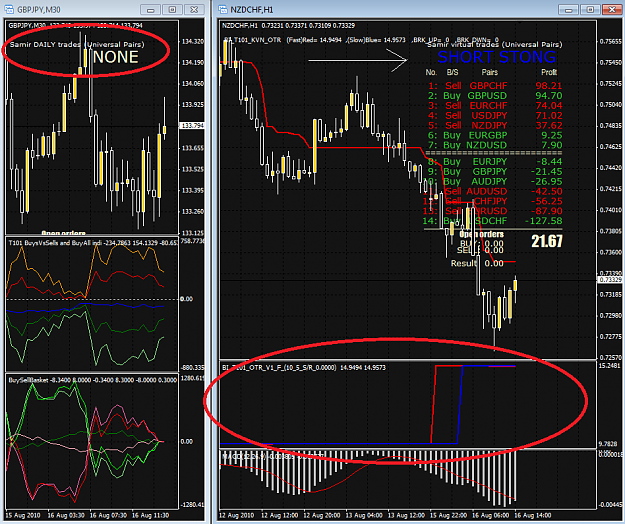Select the Buy EURGBP 9.25 row
The width and height of the screenshot is (625, 524).
point(495,135)
